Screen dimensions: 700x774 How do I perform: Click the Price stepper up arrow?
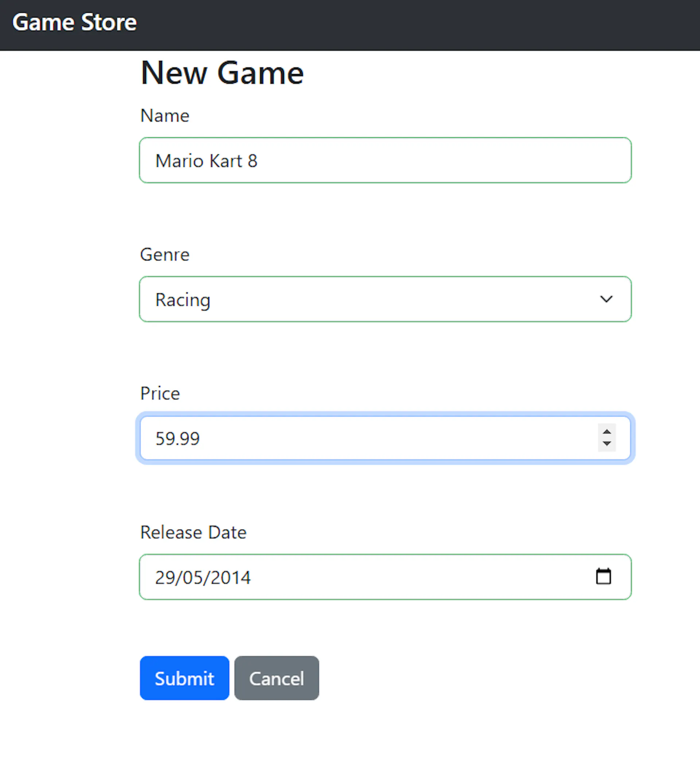click(x=606, y=432)
